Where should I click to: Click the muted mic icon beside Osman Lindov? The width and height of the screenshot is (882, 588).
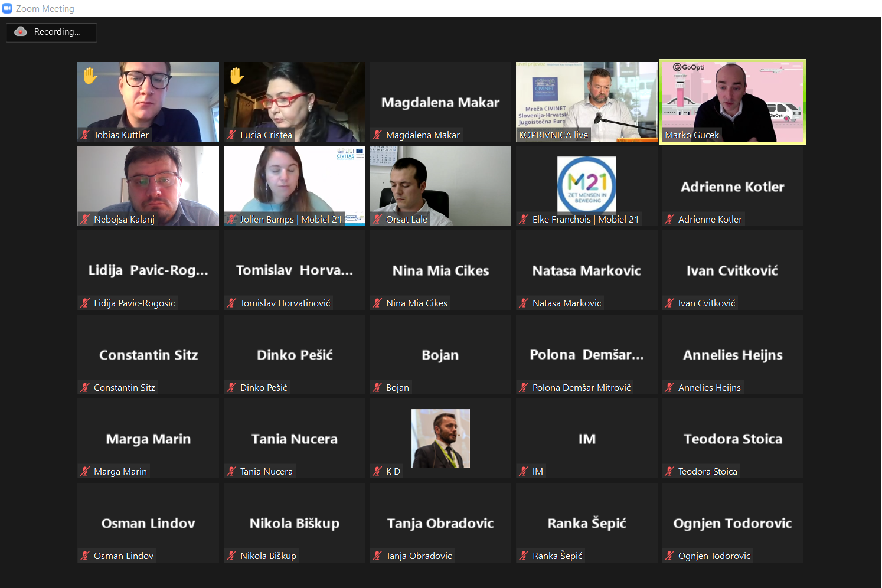pyautogui.click(x=85, y=556)
